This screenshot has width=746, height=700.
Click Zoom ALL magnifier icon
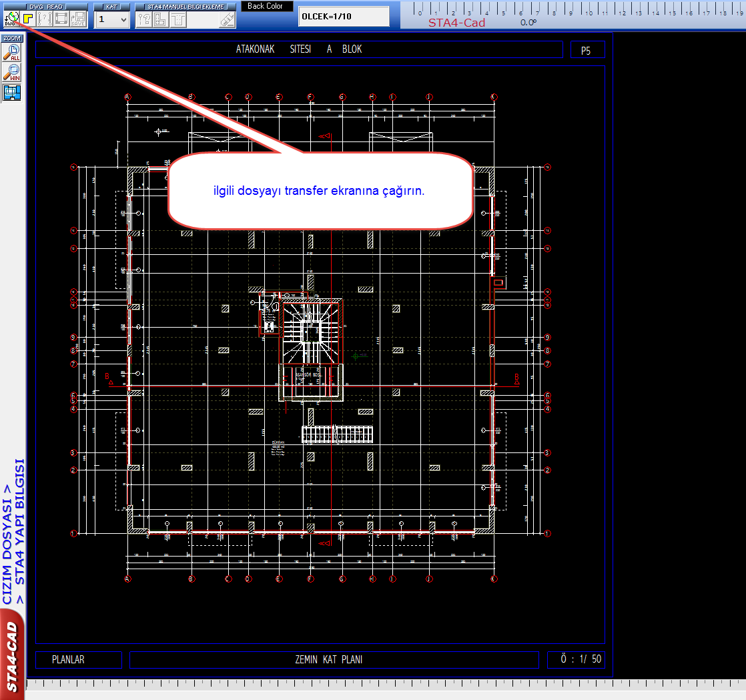coord(13,53)
